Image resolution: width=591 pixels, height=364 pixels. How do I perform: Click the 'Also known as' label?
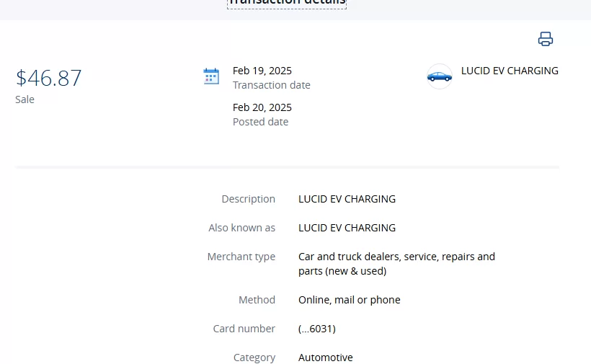point(242,228)
